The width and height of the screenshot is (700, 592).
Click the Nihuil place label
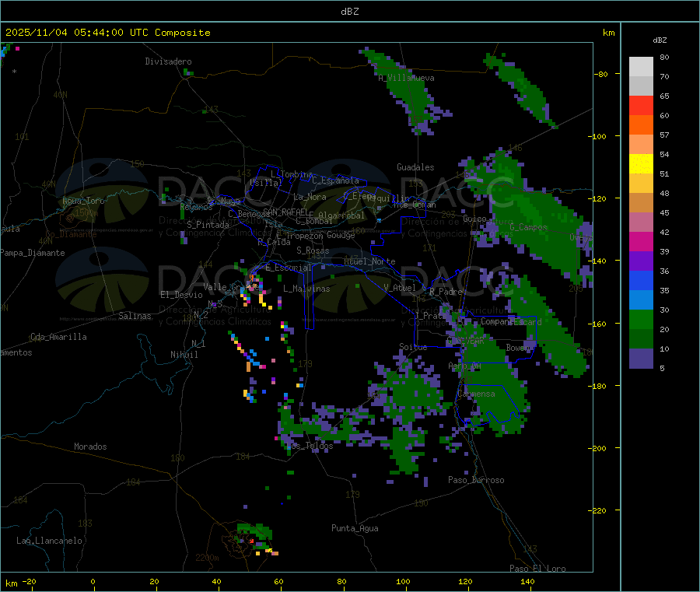pos(184,355)
